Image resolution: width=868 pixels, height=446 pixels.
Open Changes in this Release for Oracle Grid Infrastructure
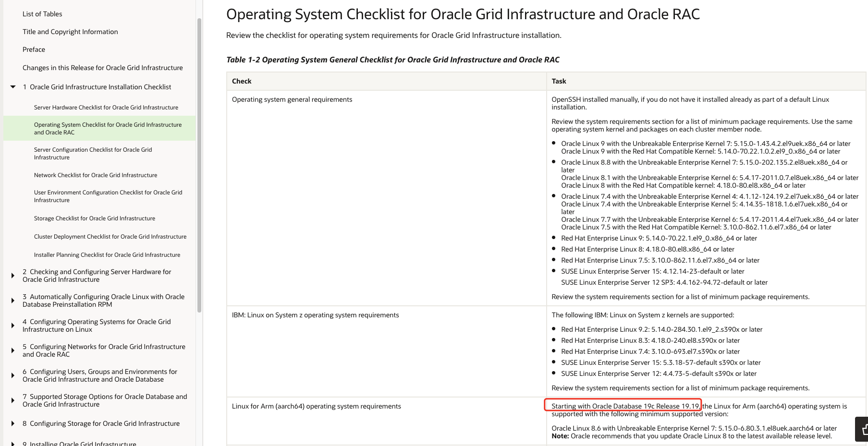103,68
